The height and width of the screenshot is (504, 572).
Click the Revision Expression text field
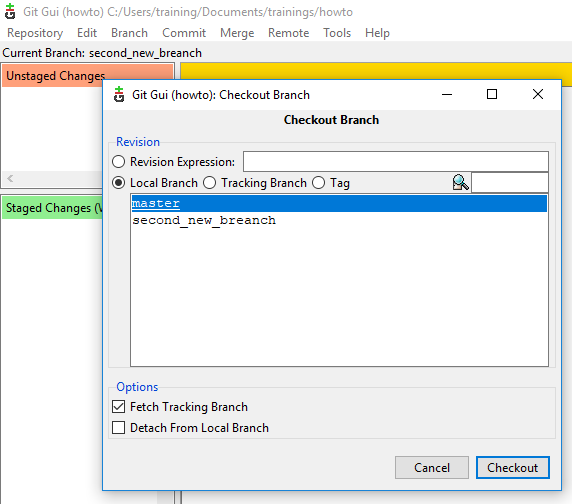[x=396, y=162]
